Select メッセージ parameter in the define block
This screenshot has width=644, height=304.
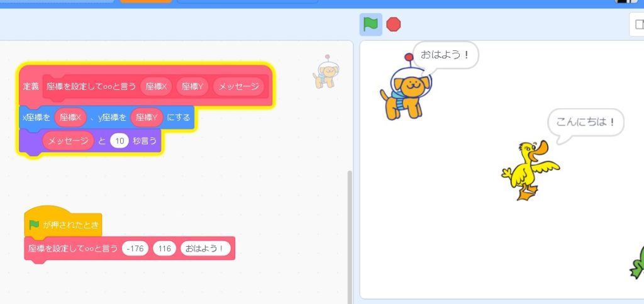pyautogui.click(x=238, y=86)
